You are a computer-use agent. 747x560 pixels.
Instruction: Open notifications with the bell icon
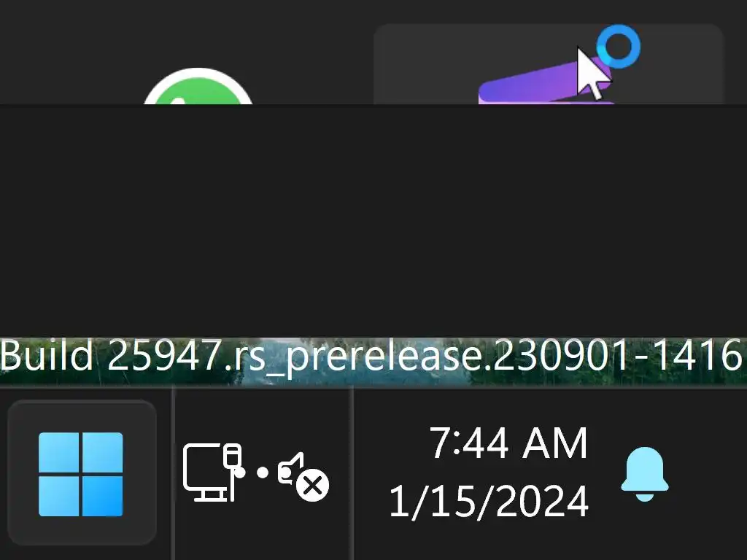[x=645, y=474]
